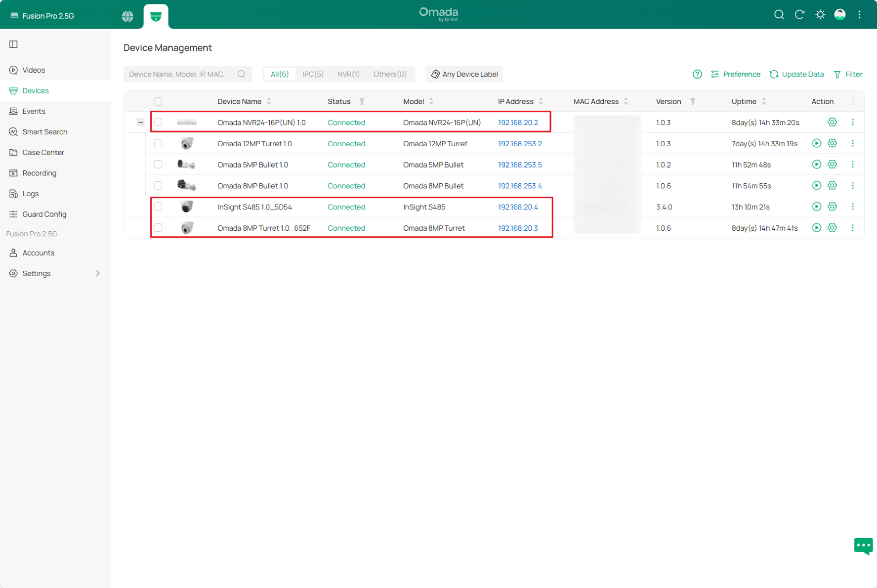Sort by IP Address column arrows
Image resolution: width=877 pixels, height=588 pixels.
tap(541, 101)
